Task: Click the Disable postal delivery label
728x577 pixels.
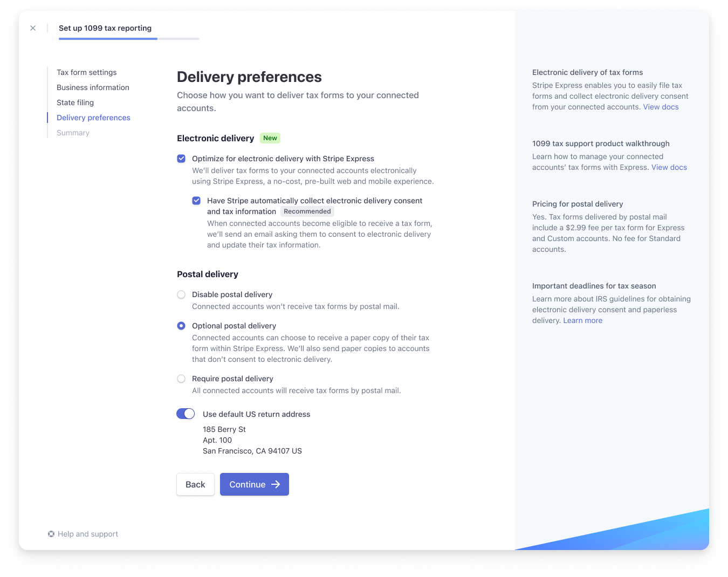Action: [x=232, y=294]
